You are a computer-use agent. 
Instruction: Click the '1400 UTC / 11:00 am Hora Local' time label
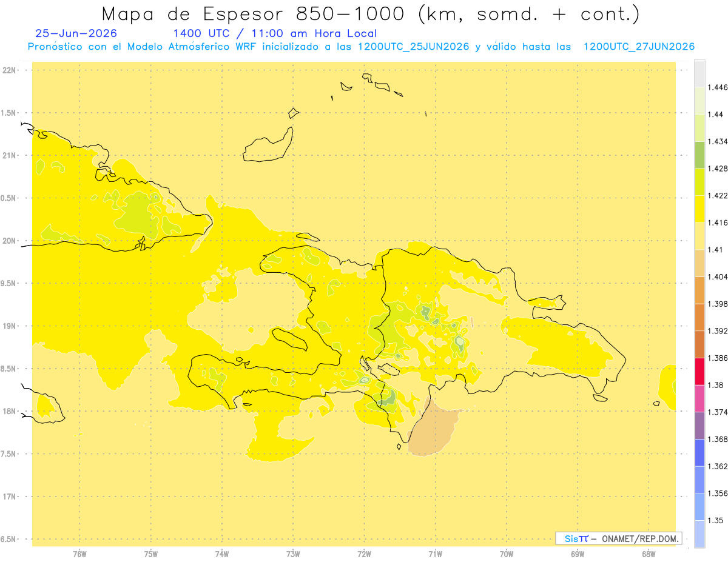click(275, 34)
